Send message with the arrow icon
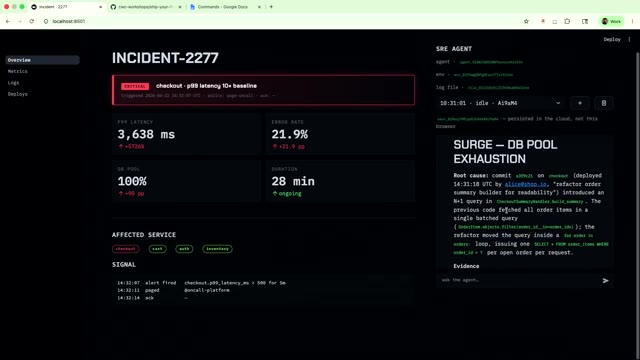The image size is (640, 360). click(605, 280)
